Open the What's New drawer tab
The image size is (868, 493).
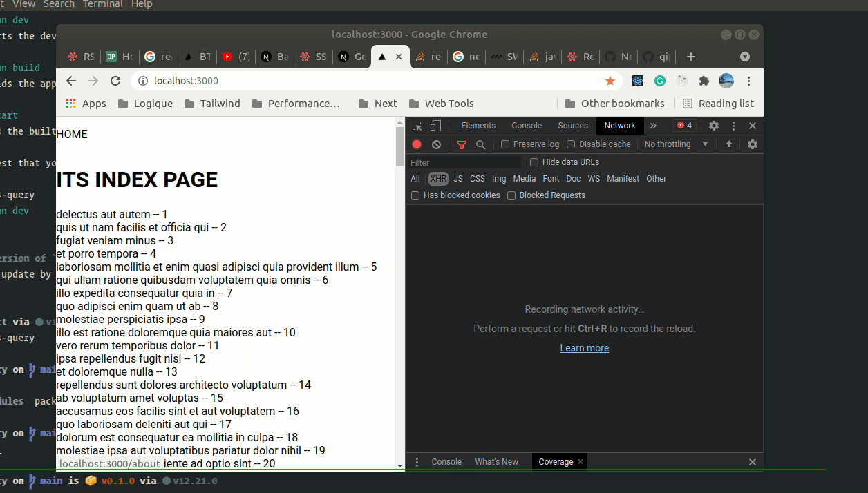pyautogui.click(x=496, y=462)
